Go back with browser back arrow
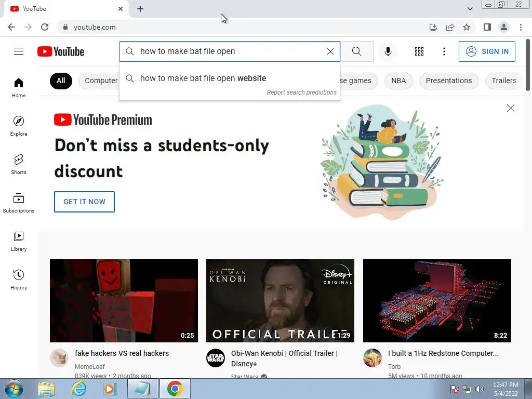This screenshot has width=532, height=399. point(11,27)
